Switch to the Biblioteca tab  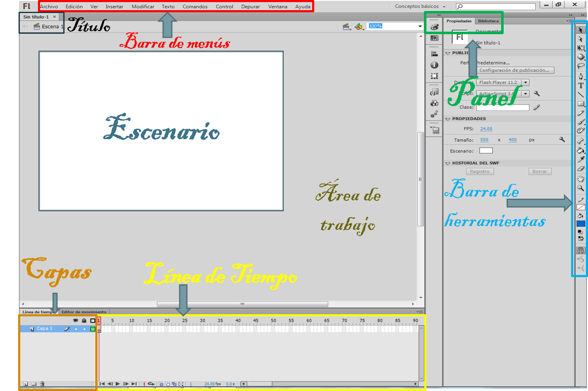click(x=488, y=20)
